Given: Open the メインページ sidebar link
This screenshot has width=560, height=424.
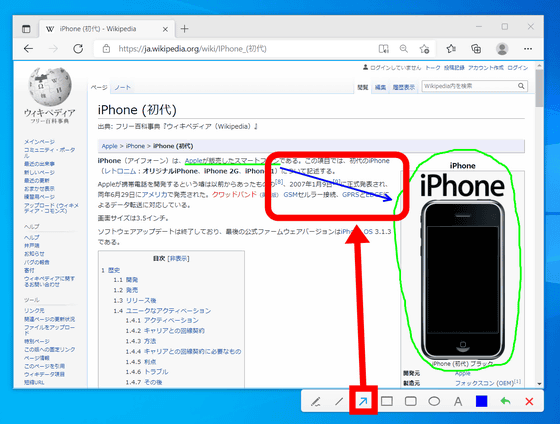Looking at the screenshot, I should pos(39,142).
